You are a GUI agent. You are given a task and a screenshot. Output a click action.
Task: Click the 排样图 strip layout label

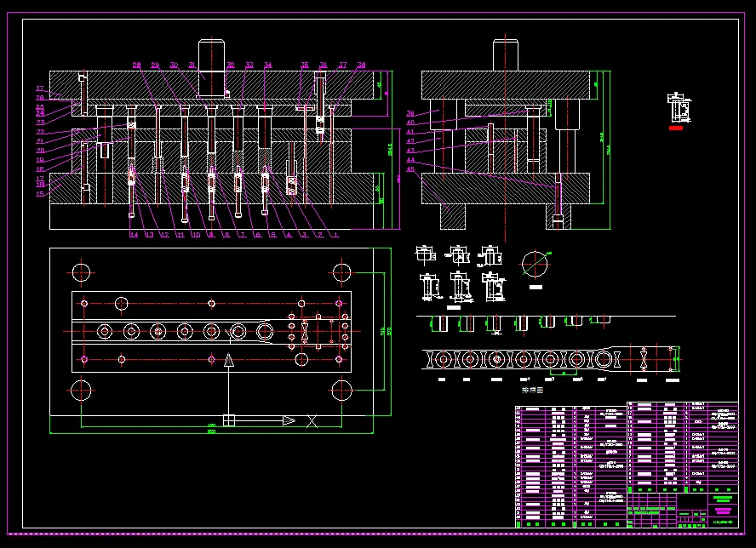click(532, 391)
